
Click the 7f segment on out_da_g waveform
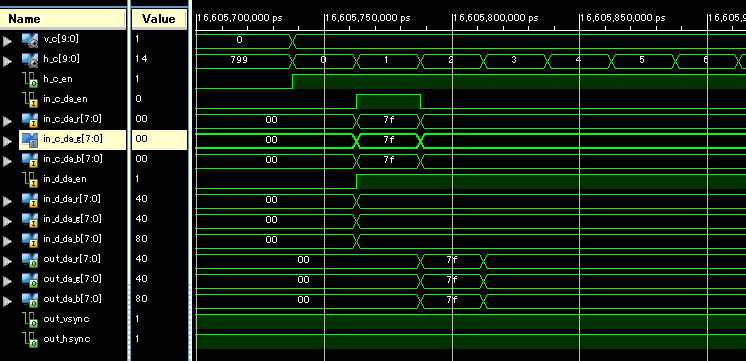pyautogui.click(x=452, y=280)
